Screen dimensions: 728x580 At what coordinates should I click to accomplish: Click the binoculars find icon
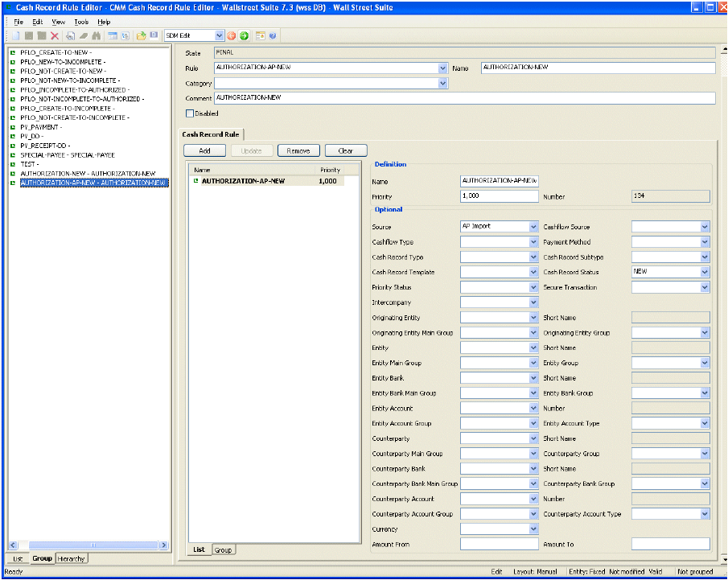click(97, 36)
